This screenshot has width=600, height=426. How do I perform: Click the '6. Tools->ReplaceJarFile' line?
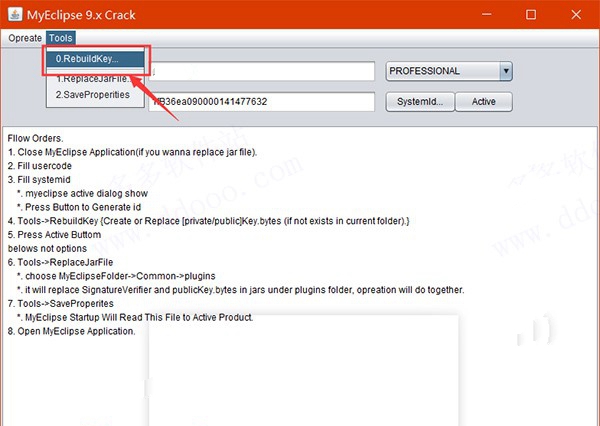[60, 262]
